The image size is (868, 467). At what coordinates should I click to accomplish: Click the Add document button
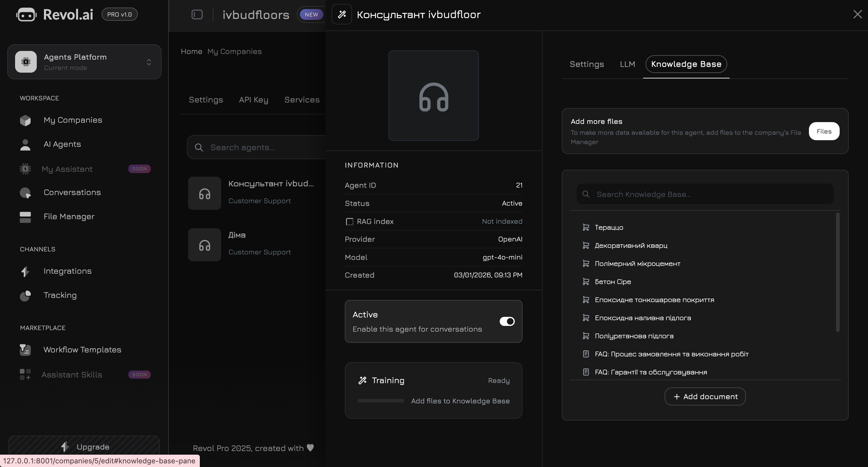[705, 396]
